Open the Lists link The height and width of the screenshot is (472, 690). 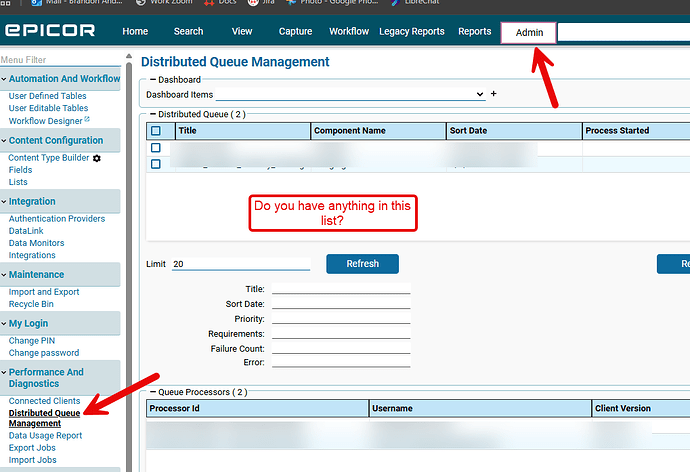(x=18, y=182)
